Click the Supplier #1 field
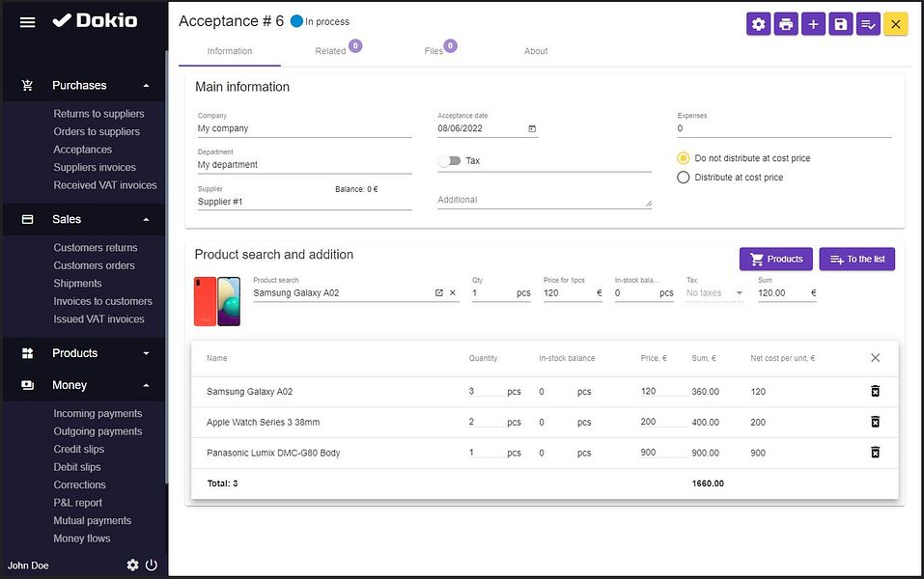The height and width of the screenshot is (579, 924). [305, 202]
